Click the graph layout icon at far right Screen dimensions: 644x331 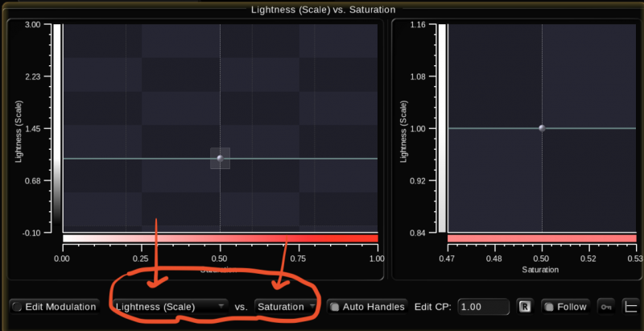pos(630,307)
